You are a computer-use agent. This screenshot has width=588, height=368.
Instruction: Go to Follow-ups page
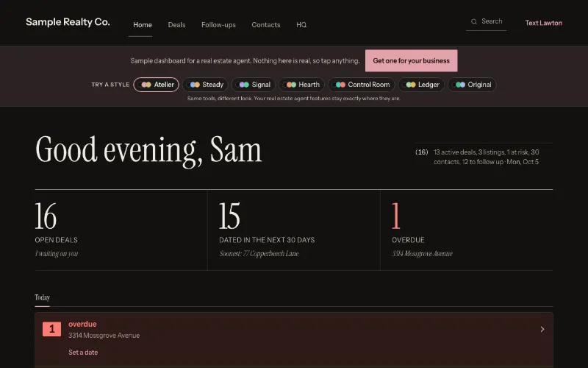[x=218, y=25]
